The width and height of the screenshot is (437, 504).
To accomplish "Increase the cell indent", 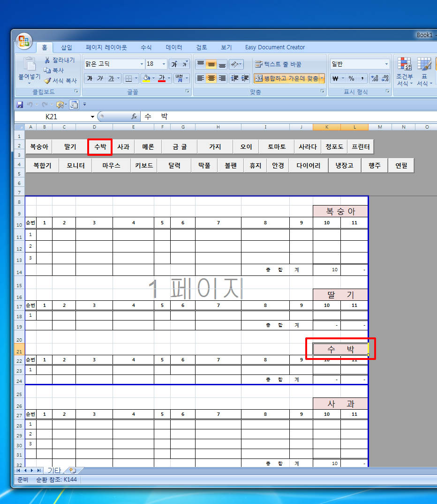I will pyautogui.click(x=245, y=78).
